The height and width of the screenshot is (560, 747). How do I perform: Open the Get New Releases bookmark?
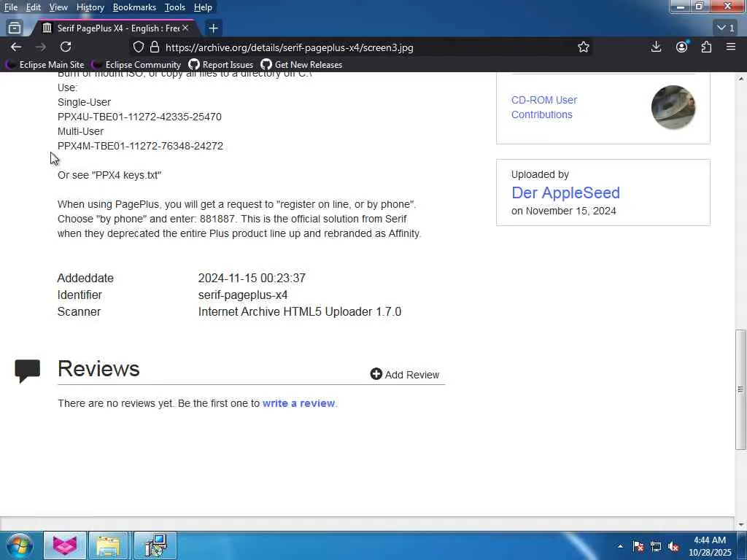pos(301,64)
